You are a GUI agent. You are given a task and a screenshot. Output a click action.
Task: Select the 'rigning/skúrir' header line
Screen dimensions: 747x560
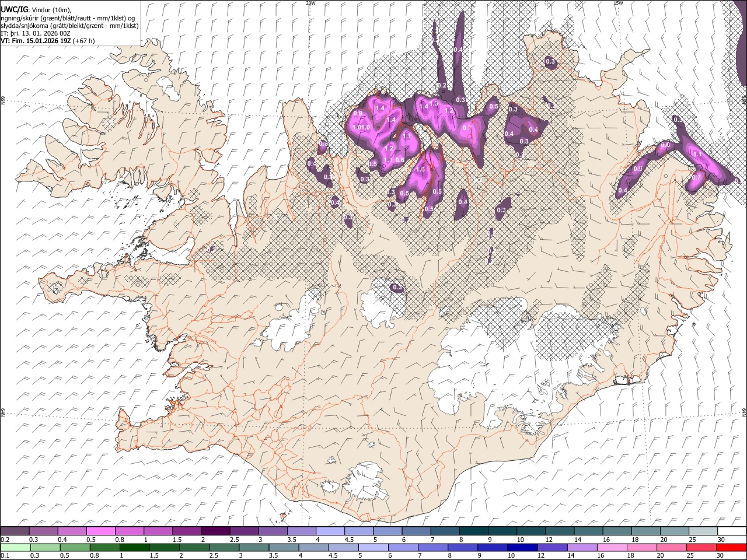(x=68, y=17)
